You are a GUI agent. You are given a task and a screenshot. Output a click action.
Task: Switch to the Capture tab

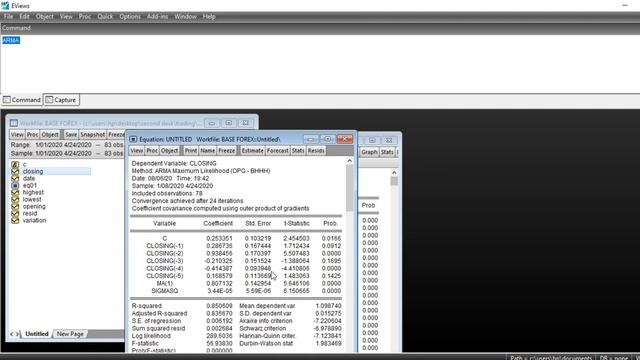[x=61, y=100]
